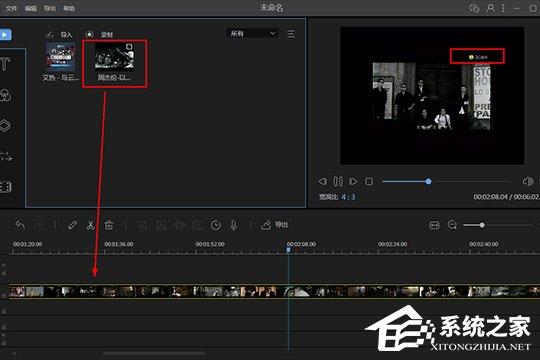Open the 导出 menu in menu bar

(50, 8)
